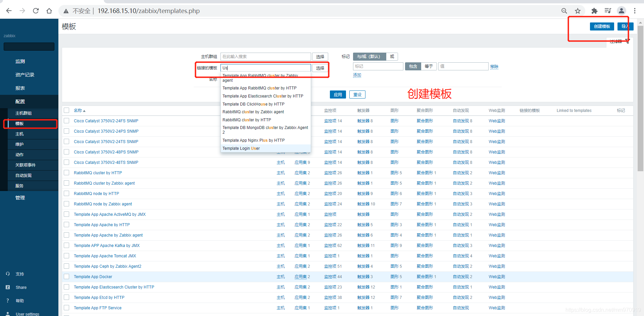Click the Share Z icon in sidebar
644x316 pixels.
pyautogui.click(x=8, y=287)
